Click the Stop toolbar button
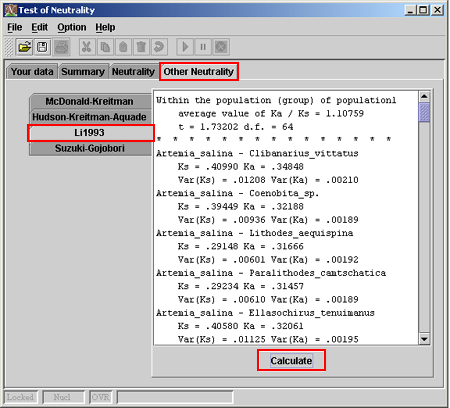This screenshot has width=450, height=408. tap(221, 47)
